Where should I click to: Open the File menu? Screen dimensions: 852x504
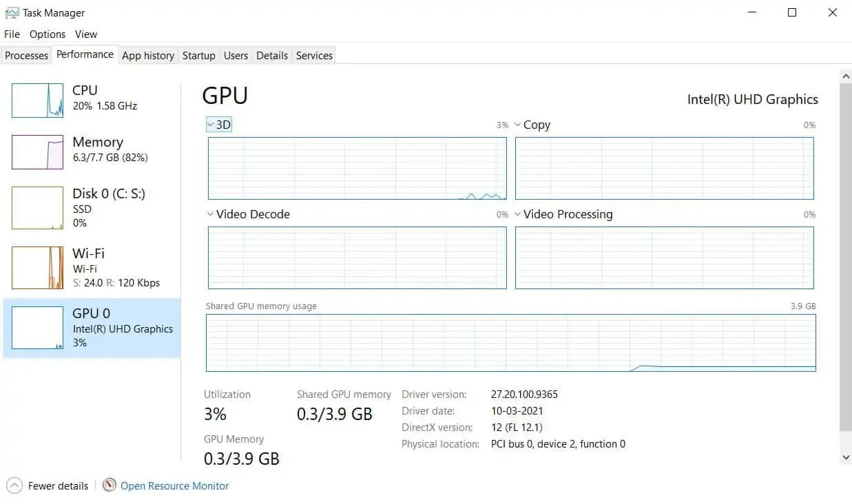click(12, 34)
